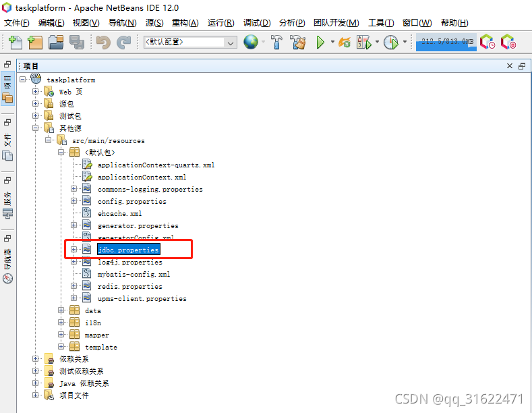Viewport: 532px width, 413px height.
Task: Click the Build Project hammer icon
Action: tap(276, 43)
